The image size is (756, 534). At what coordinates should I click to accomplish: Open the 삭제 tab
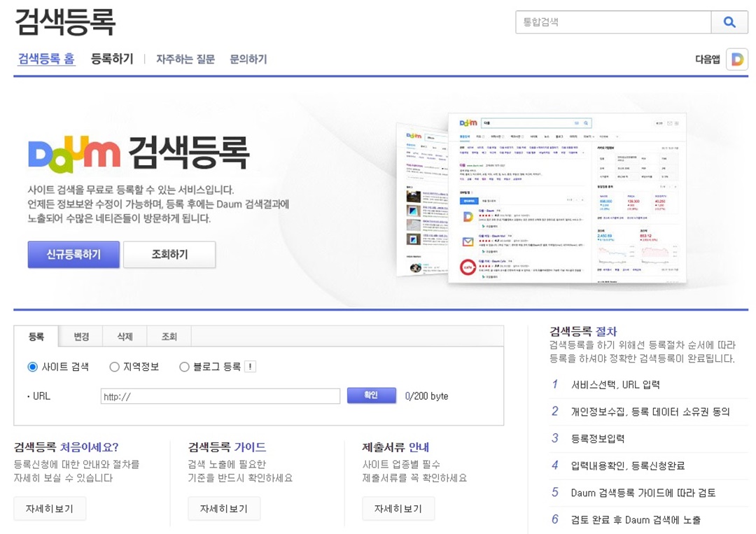(x=124, y=337)
